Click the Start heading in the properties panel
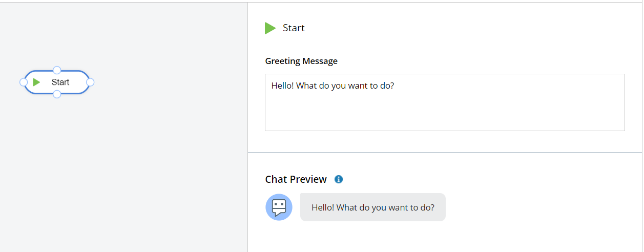 click(294, 28)
